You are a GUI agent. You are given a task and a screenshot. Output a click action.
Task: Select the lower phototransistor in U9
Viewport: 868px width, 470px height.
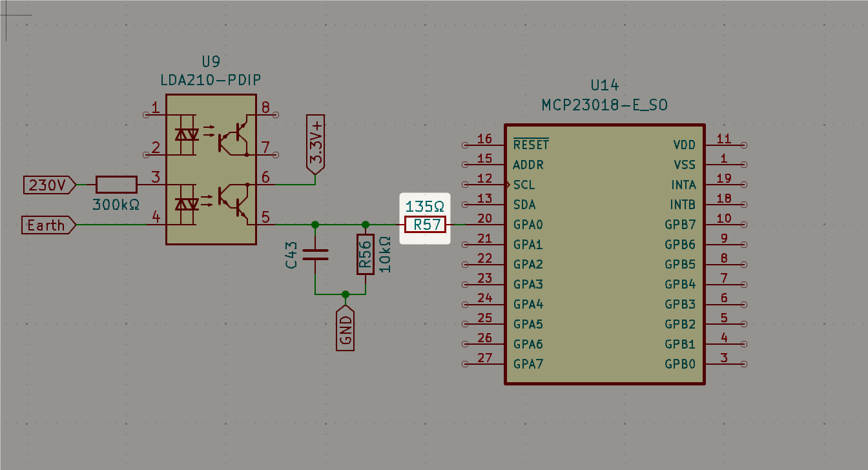point(234,205)
